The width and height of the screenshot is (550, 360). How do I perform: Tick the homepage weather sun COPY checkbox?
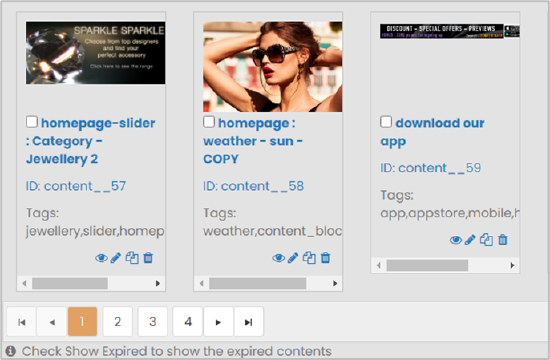click(x=209, y=122)
